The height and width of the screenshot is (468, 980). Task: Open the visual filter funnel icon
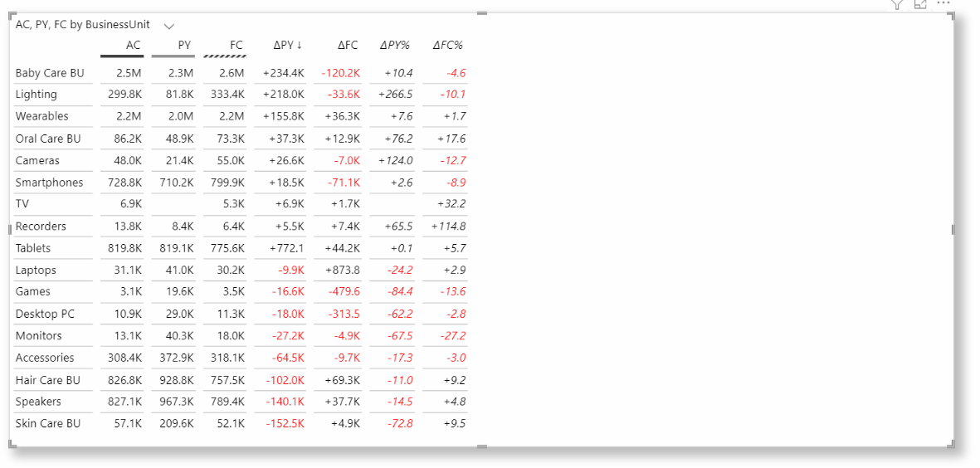coord(897,4)
